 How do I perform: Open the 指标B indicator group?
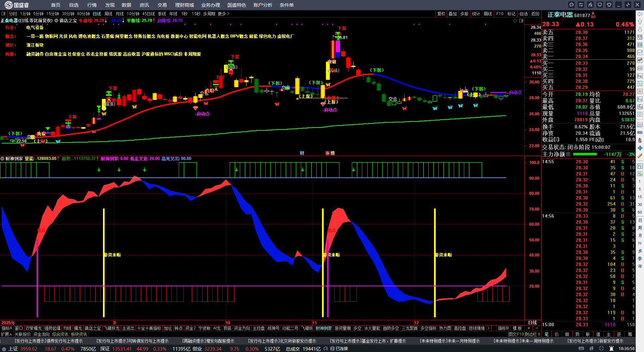point(503,328)
